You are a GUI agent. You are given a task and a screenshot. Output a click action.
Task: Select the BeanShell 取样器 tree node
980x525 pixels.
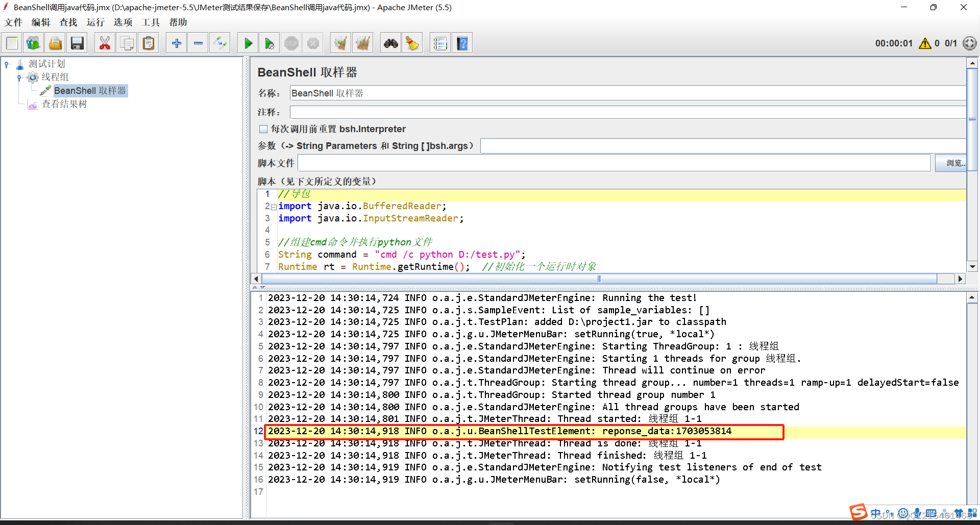pos(90,91)
